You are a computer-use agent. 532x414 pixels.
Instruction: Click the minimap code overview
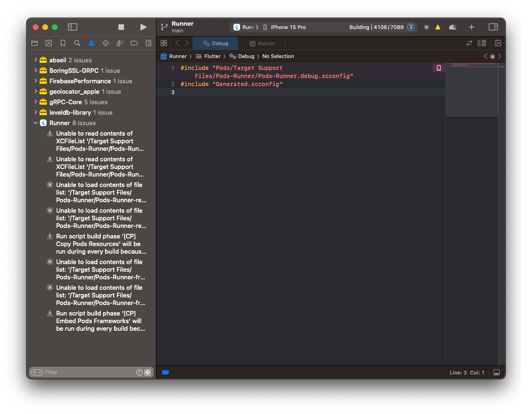tap(472, 90)
